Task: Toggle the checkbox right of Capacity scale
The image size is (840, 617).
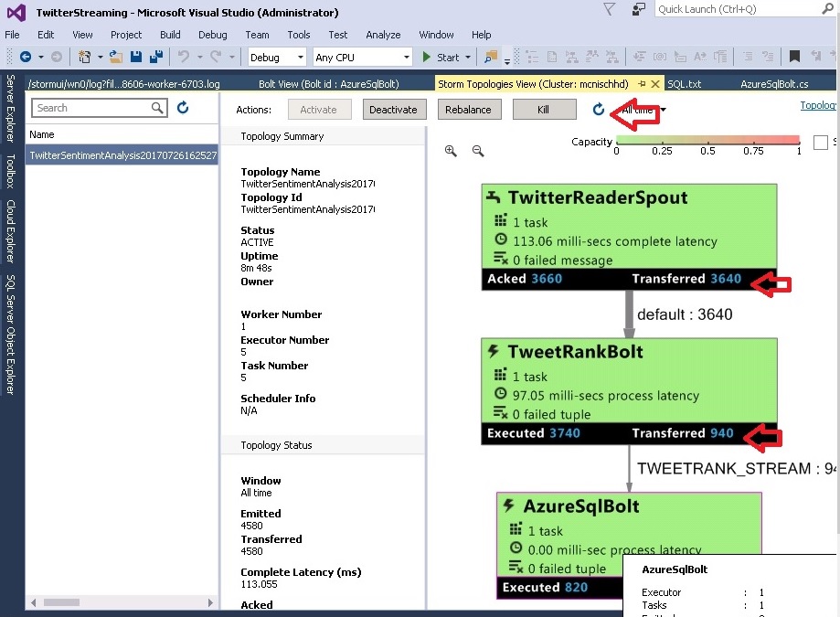Action: (x=820, y=143)
